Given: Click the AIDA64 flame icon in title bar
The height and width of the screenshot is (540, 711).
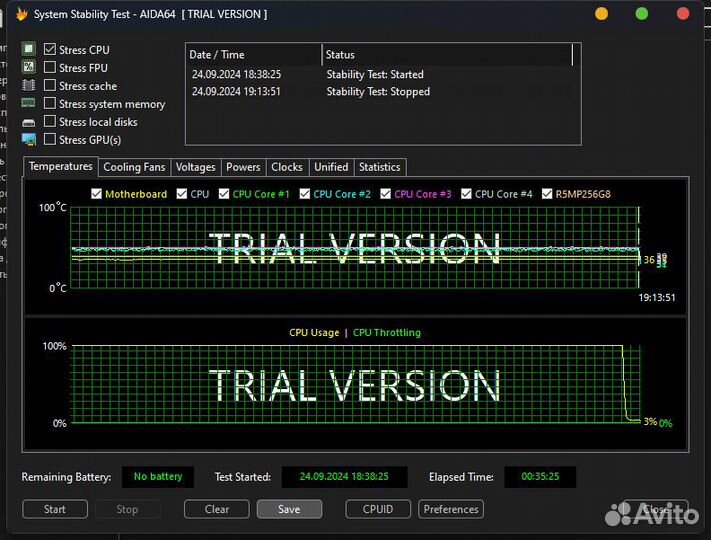Looking at the screenshot, I should click(x=21, y=15).
